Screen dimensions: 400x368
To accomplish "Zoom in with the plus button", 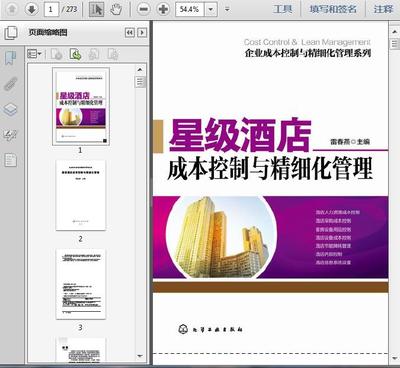I will tap(163, 9).
